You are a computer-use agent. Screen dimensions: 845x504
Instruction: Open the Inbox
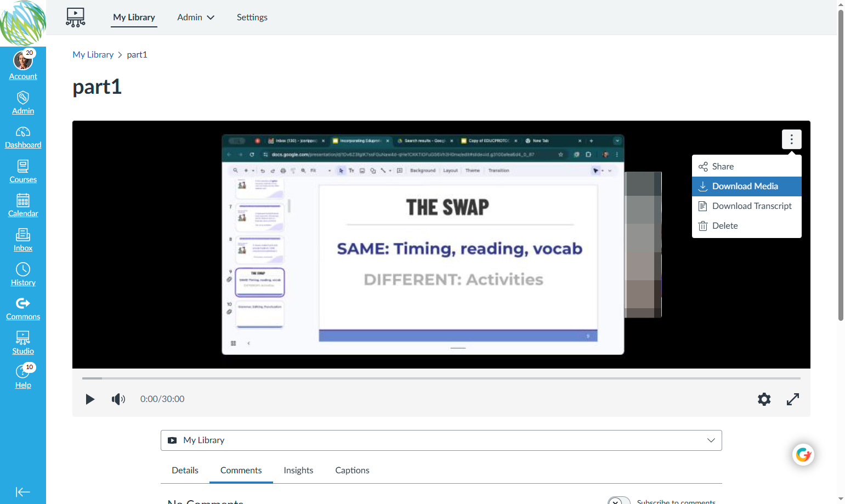[23, 240]
